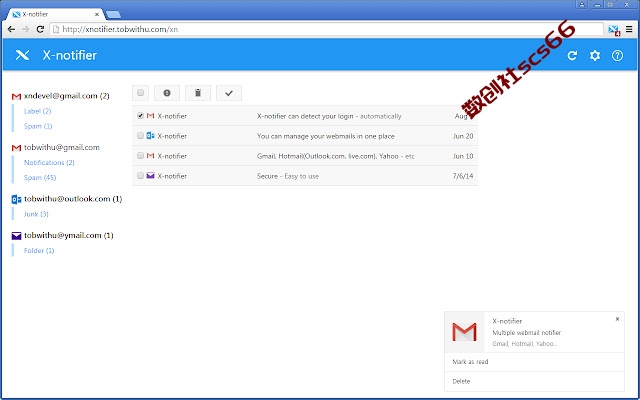Click X-notifier extension icon in browser toolbar
This screenshot has width=640, height=400.
613,30
